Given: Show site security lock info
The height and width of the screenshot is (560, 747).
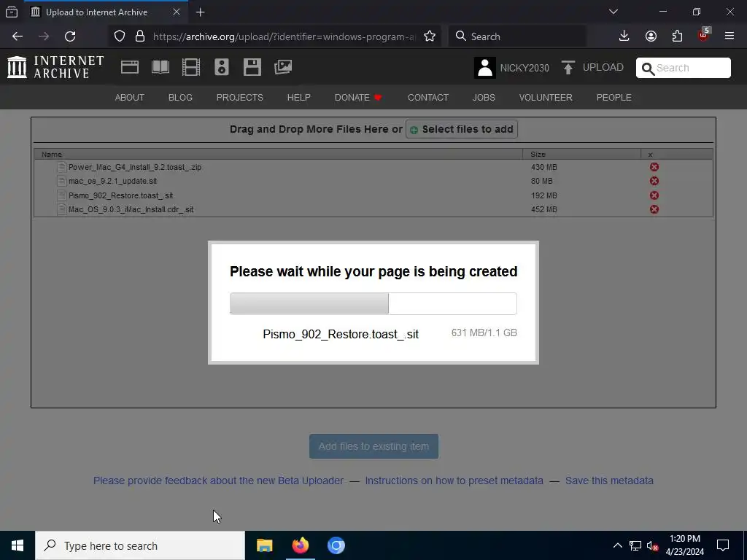Looking at the screenshot, I should [x=139, y=36].
